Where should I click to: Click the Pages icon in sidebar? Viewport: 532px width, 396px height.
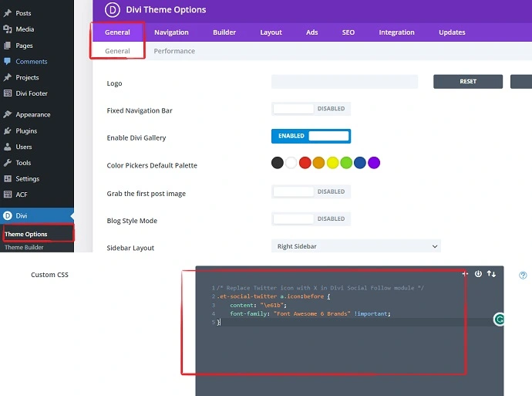(8, 46)
